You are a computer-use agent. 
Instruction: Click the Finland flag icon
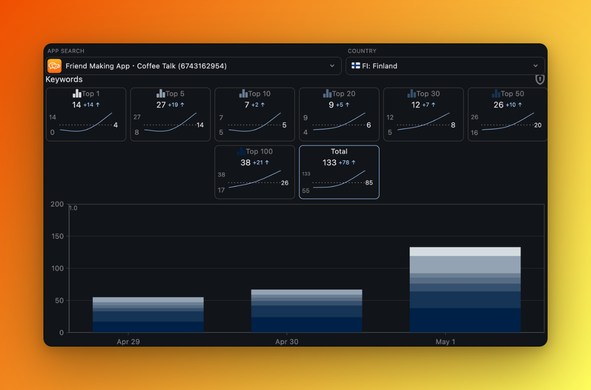355,66
